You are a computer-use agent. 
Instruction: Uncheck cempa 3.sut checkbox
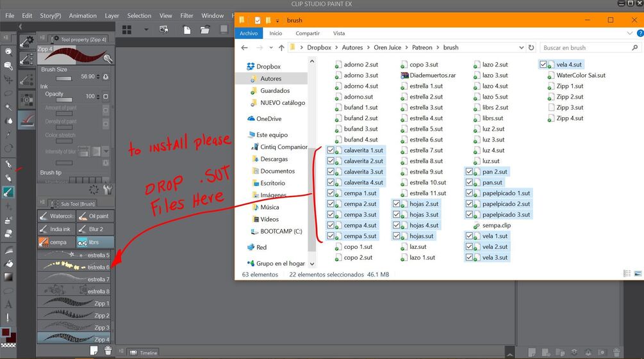[331, 214]
